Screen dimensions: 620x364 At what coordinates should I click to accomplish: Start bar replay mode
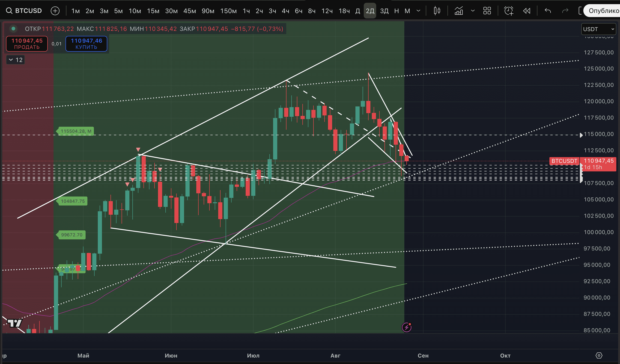click(x=527, y=11)
